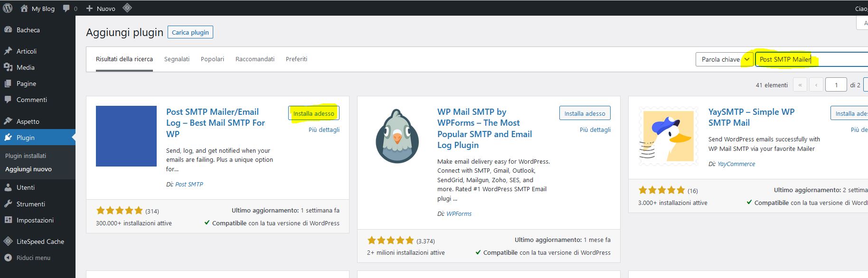Viewport: 868px width, 278px height.
Task: Click the 2+ milioni installazioni attive text
Action: coord(406,252)
